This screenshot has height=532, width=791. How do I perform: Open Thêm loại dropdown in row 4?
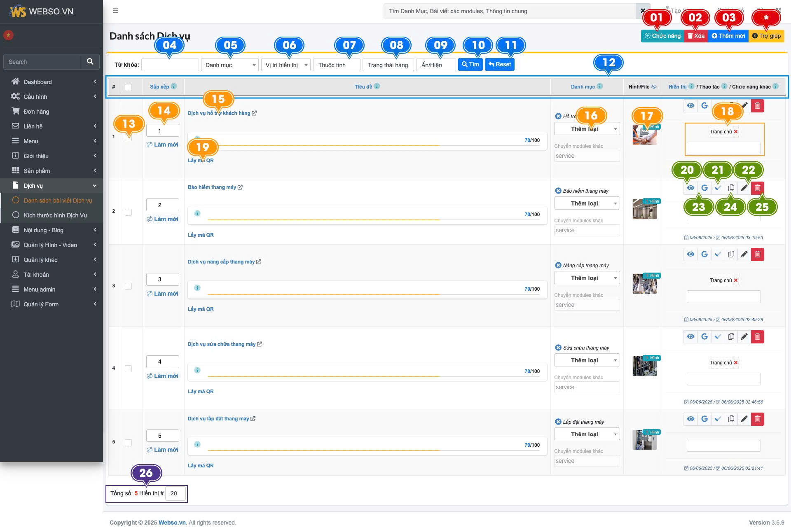click(587, 360)
